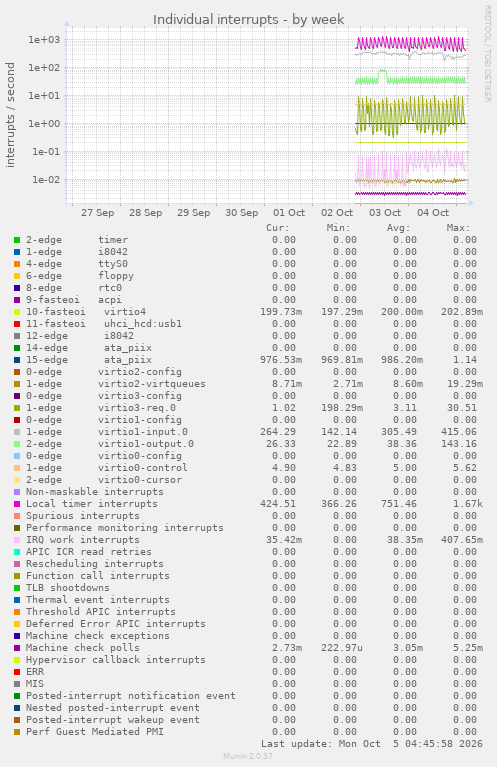Click the 'Machine check exceptions' label

(98, 636)
